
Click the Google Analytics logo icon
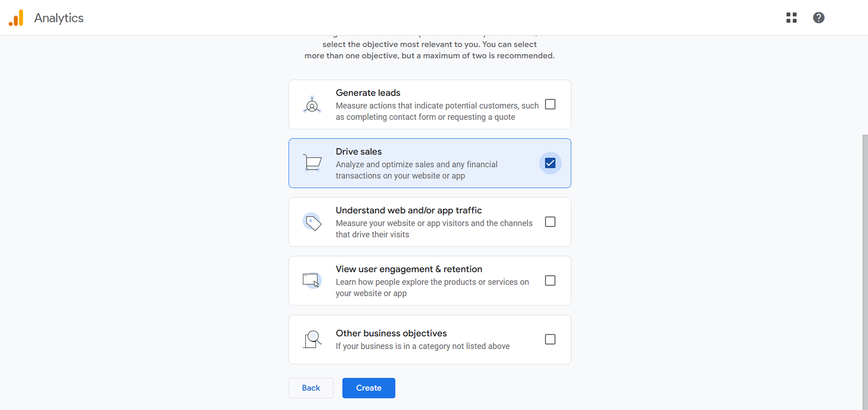(16, 17)
